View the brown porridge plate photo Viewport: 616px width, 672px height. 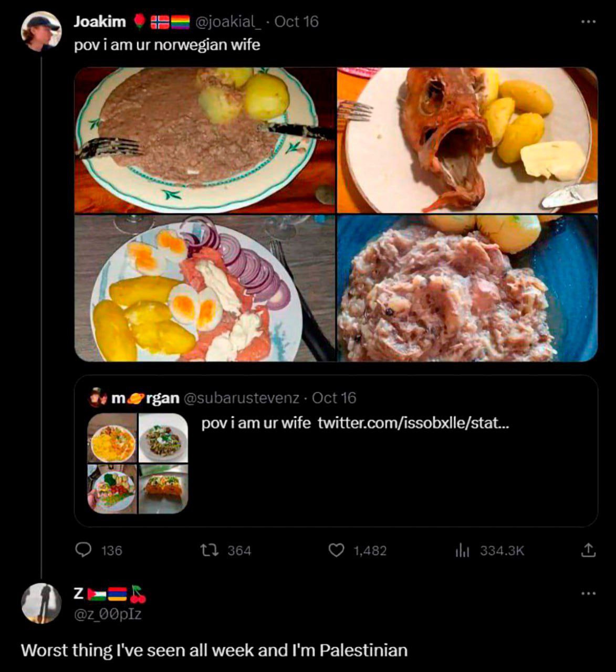pos(205,140)
